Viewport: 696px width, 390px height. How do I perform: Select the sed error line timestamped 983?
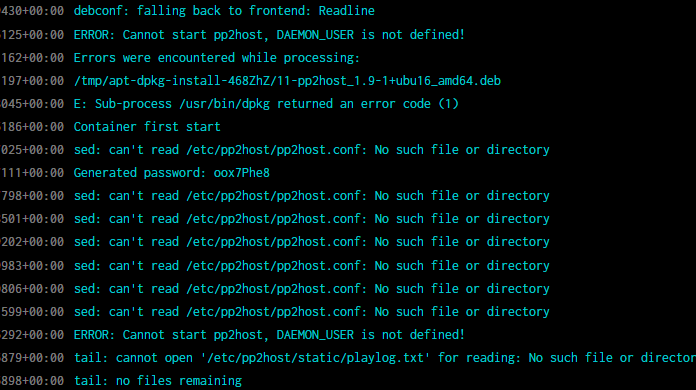click(312, 266)
